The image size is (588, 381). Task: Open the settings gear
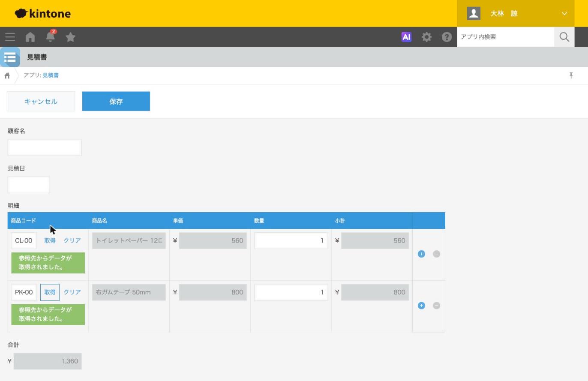tap(426, 37)
